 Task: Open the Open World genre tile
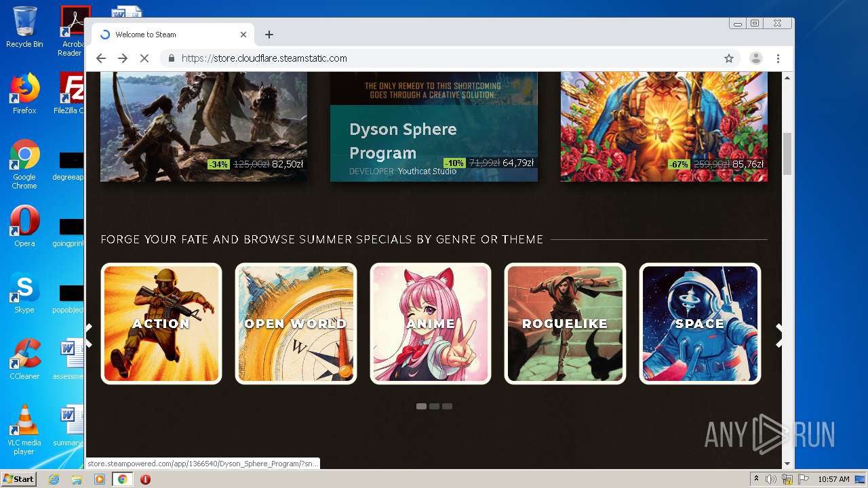296,323
